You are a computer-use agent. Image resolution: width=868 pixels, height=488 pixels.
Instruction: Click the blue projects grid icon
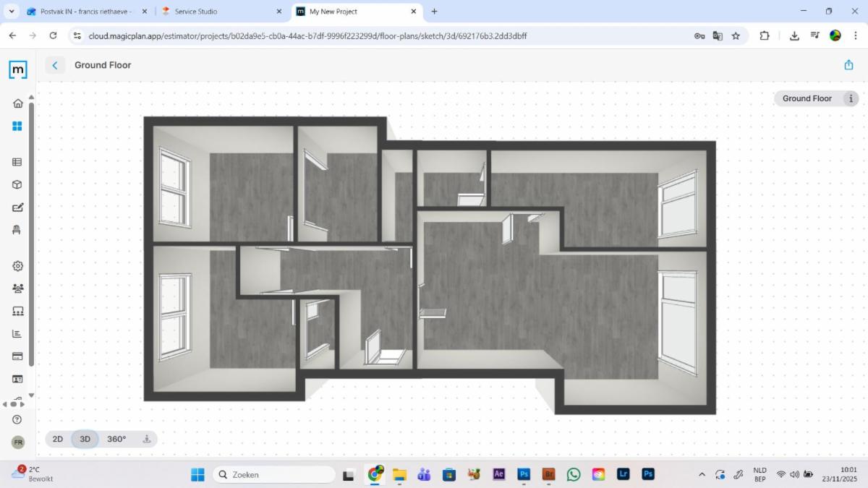click(x=17, y=126)
